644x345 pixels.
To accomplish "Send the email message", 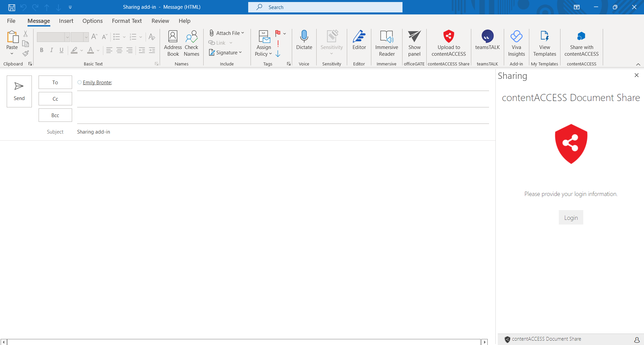I will coord(19,91).
